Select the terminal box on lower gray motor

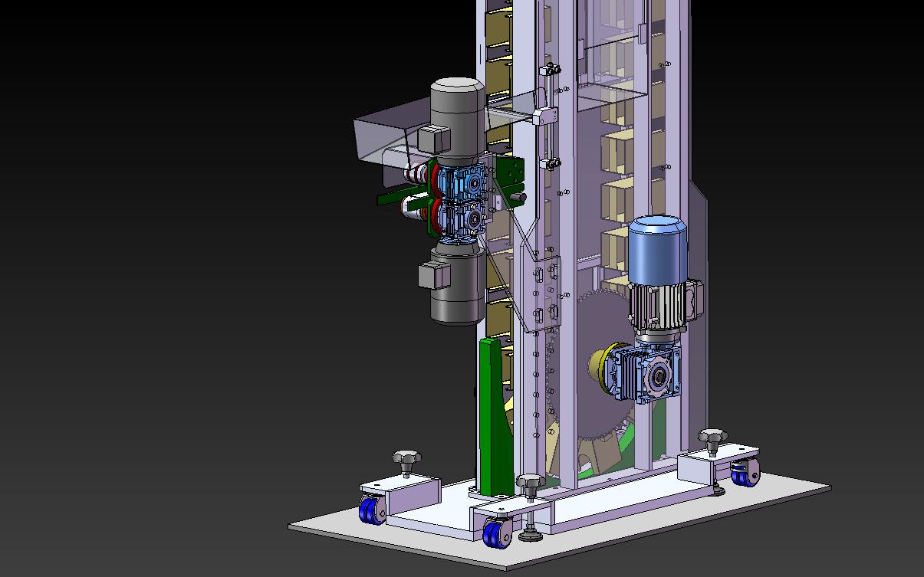point(433,275)
